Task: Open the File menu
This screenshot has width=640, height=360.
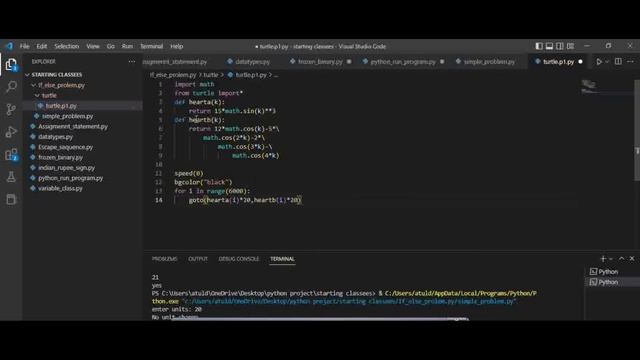Action: [x=24, y=46]
